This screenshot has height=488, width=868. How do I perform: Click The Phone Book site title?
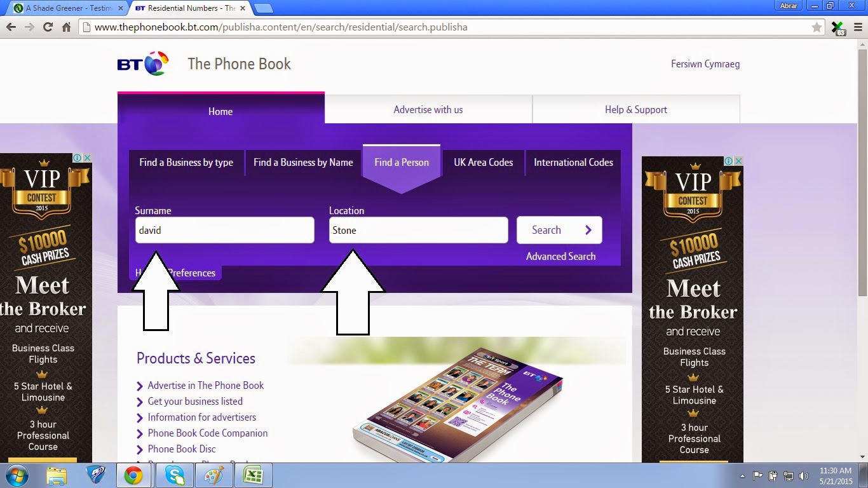click(239, 64)
